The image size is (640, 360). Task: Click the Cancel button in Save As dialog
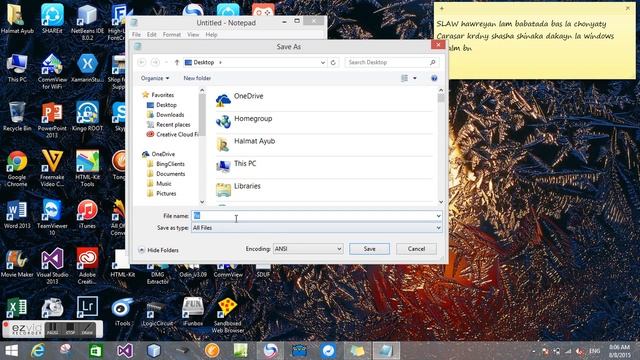[416, 249]
